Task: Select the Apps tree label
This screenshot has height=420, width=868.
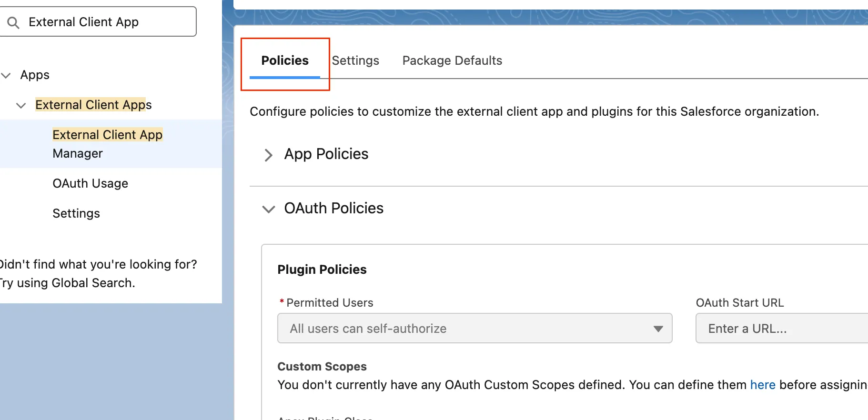Action: pyautogui.click(x=35, y=75)
